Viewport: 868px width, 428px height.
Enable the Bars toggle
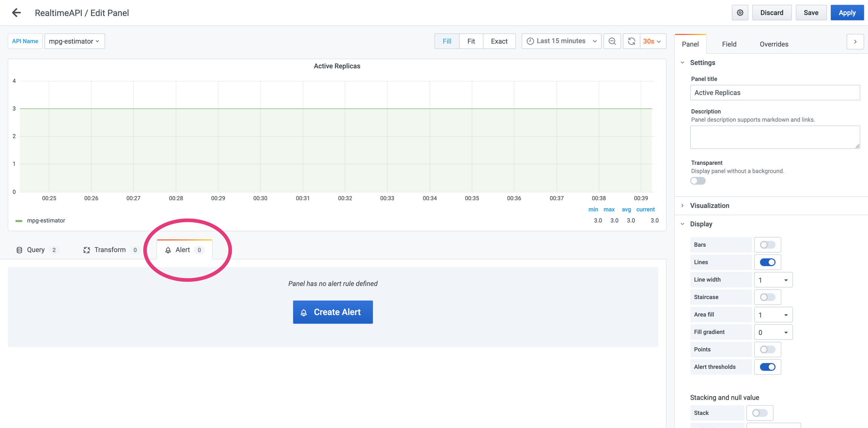pos(767,245)
